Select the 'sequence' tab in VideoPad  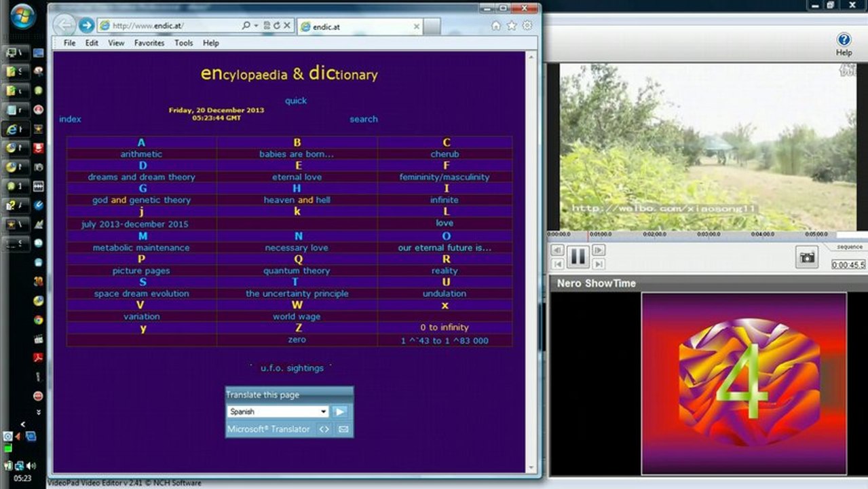[x=850, y=247]
